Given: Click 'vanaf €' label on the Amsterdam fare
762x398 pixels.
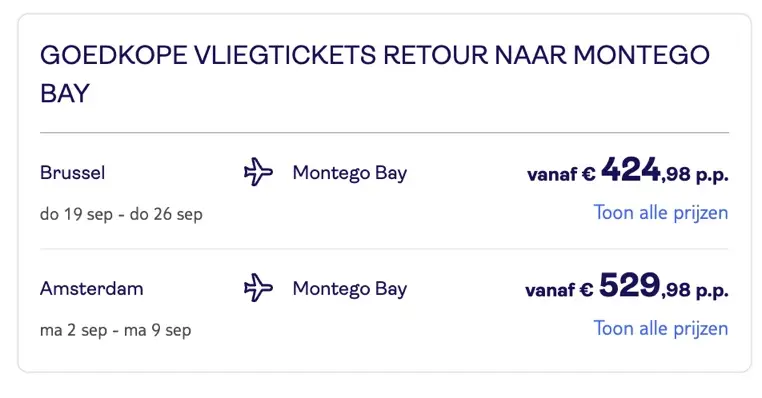Looking at the screenshot, I should pyautogui.click(x=559, y=290).
